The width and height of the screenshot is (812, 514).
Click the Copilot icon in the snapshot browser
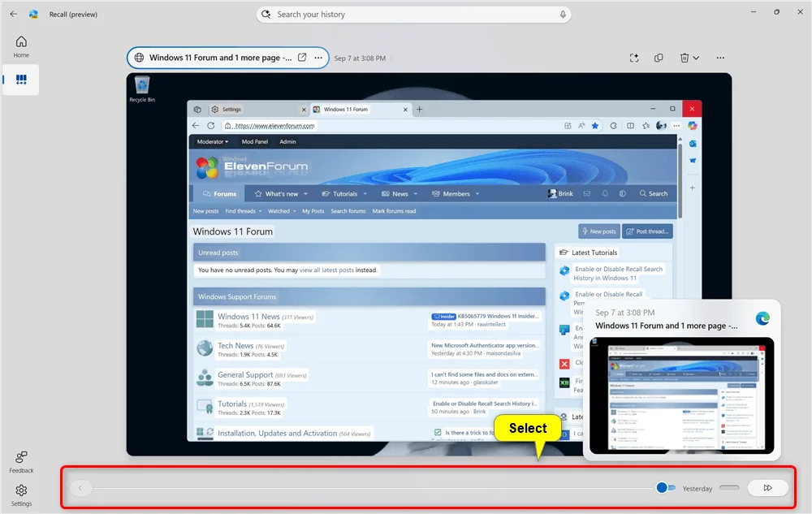[x=693, y=126]
